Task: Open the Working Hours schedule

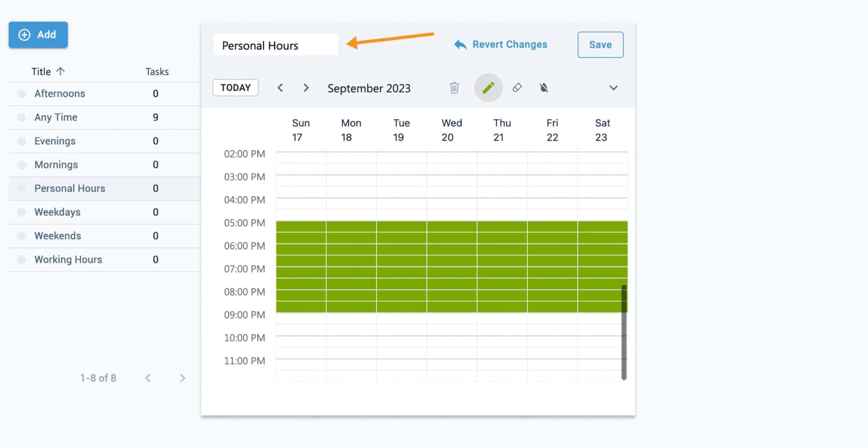Action: point(68,260)
